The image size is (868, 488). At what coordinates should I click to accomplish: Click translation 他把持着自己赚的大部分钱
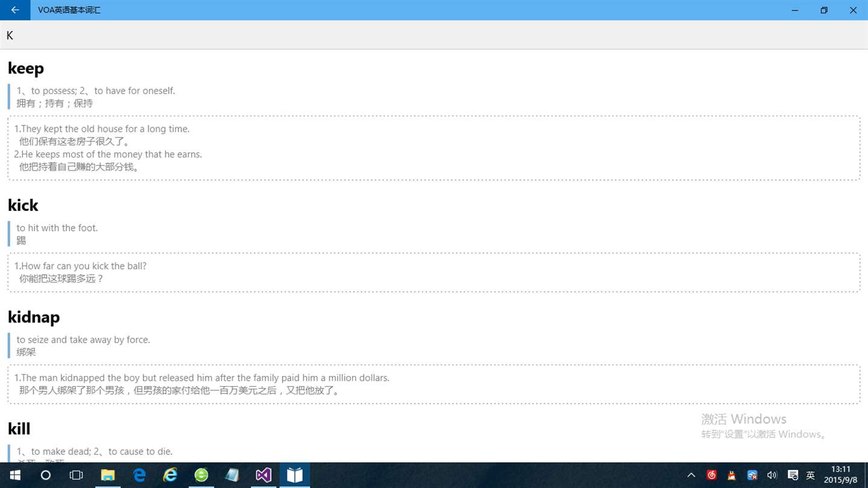tap(80, 167)
